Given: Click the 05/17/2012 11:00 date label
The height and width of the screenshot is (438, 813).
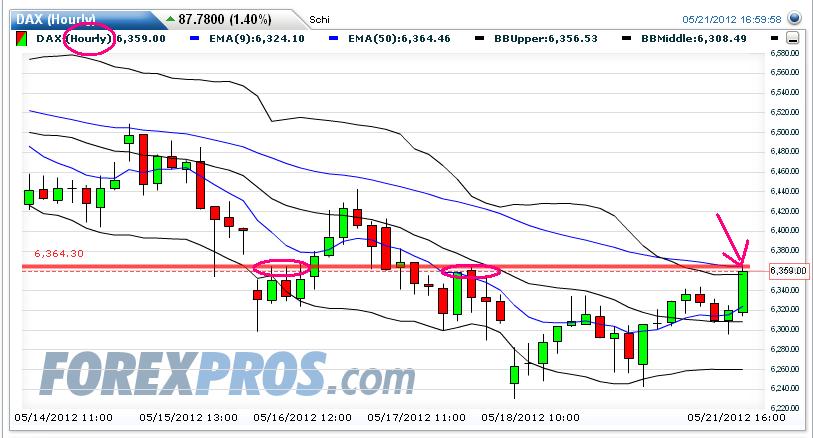Looking at the screenshot, I should [x=416, y=417].
